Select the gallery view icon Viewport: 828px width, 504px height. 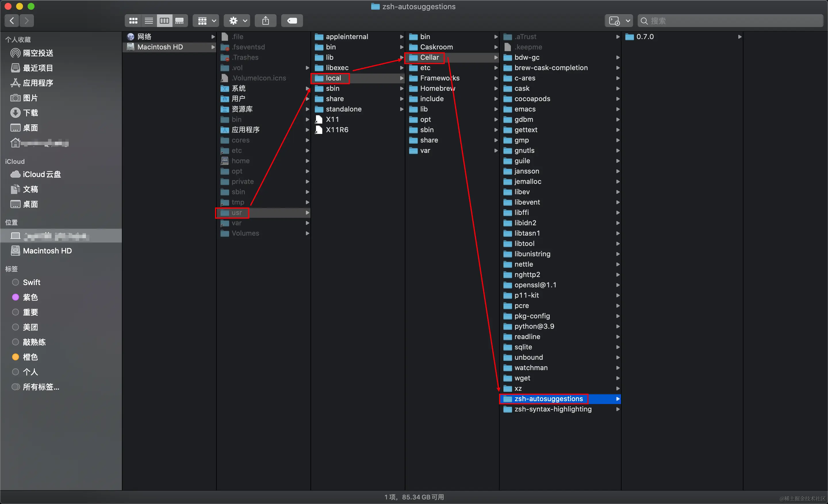[x=179, y=21]
